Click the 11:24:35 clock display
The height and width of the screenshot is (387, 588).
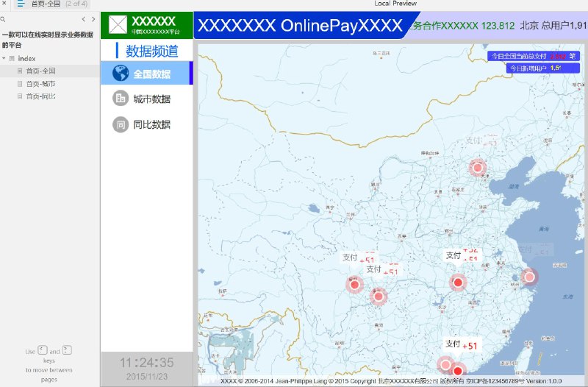[x=146, y=362]
